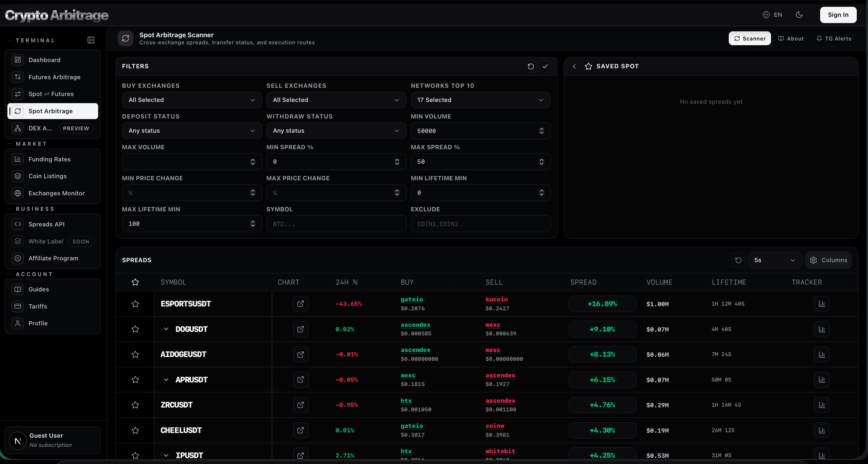Open the Sell Exchanges dropdown
The height and width of the screenshot is (464, 868).
coord(336,100)
